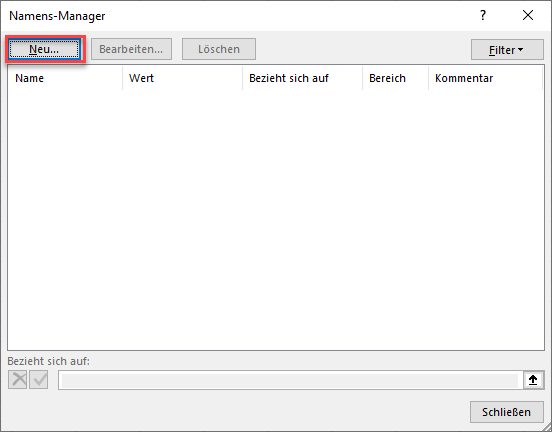Open help with the question mark icon
Screen dimensions: 552x432
pos(483,15)
